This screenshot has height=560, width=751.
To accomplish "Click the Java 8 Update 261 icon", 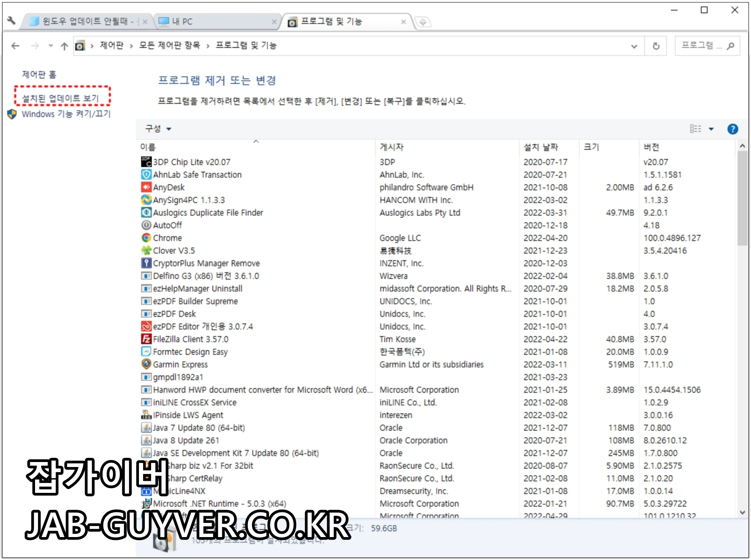I will (x=146, y=440).
